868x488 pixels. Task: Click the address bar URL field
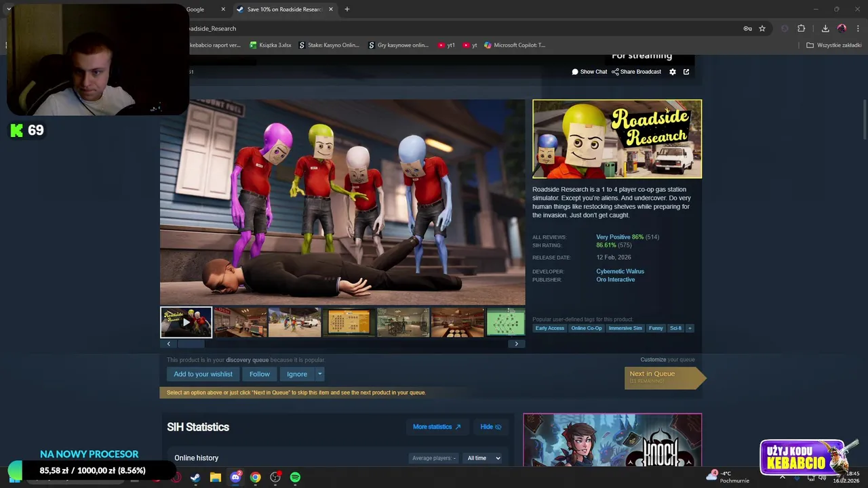pyautogui.click(x=461, y=28)
